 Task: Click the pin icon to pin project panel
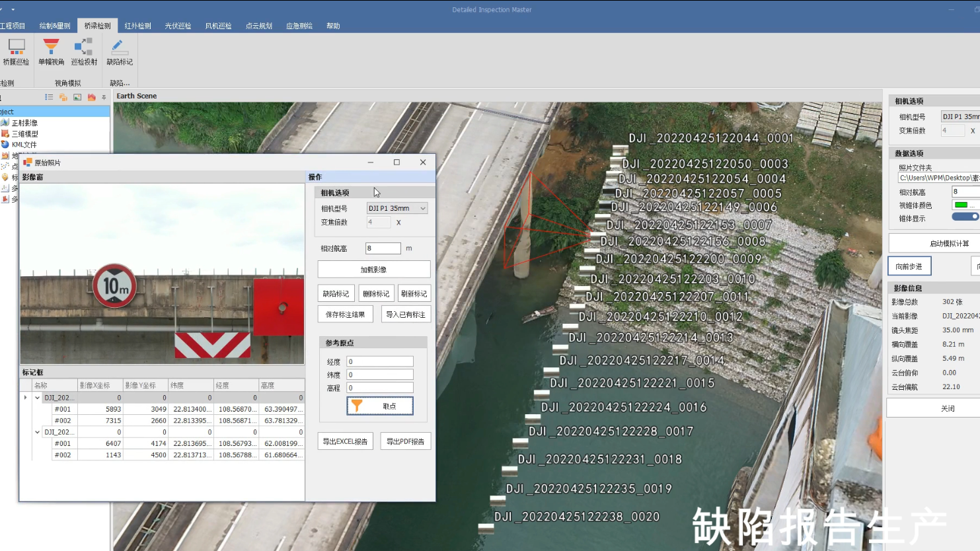pos(104,96)
